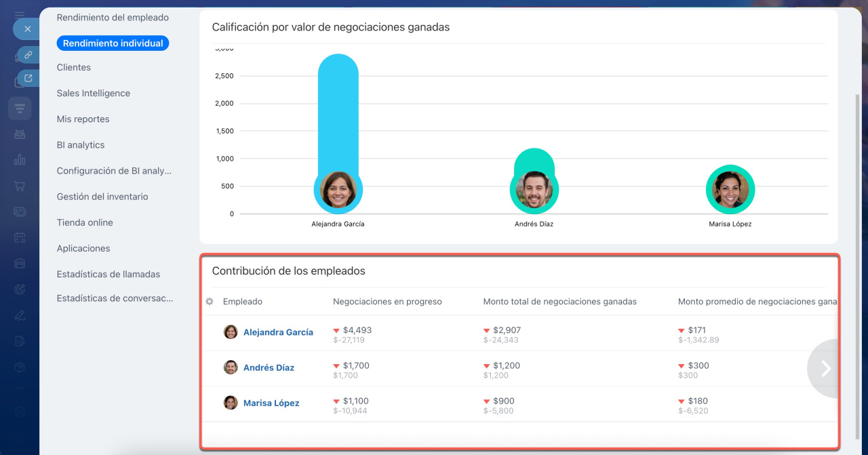This screenshot has height=455, width=868.
Task: Copy link using the chain icon
Action: pos(28,54)
